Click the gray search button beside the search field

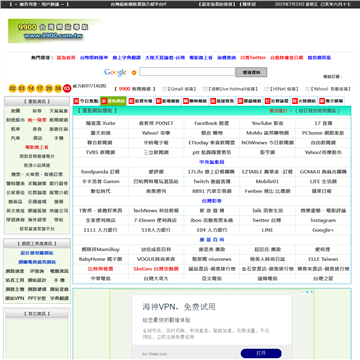[251, 72]
